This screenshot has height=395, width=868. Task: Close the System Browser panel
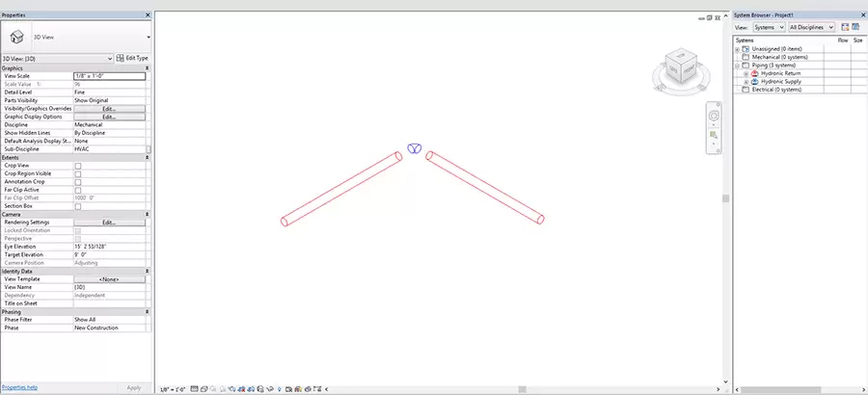coord(863,15)
